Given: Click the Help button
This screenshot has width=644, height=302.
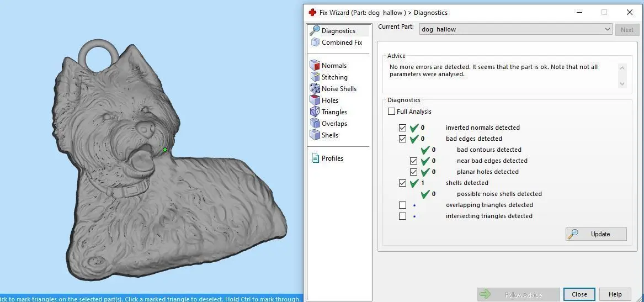Looking at the screenshot, I should tap(615, 294).
